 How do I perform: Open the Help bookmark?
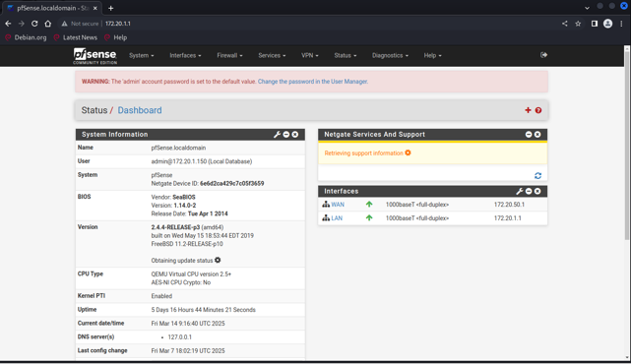pyautogui.click(x=115, y=37)
